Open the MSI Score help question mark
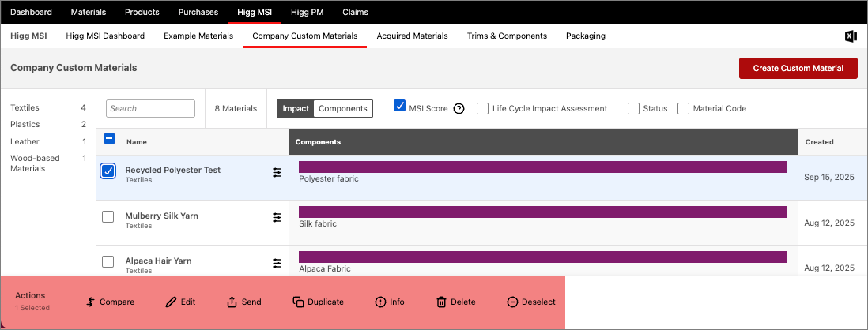868x330 pixels. pyautogui.click(x=459, y=109)
